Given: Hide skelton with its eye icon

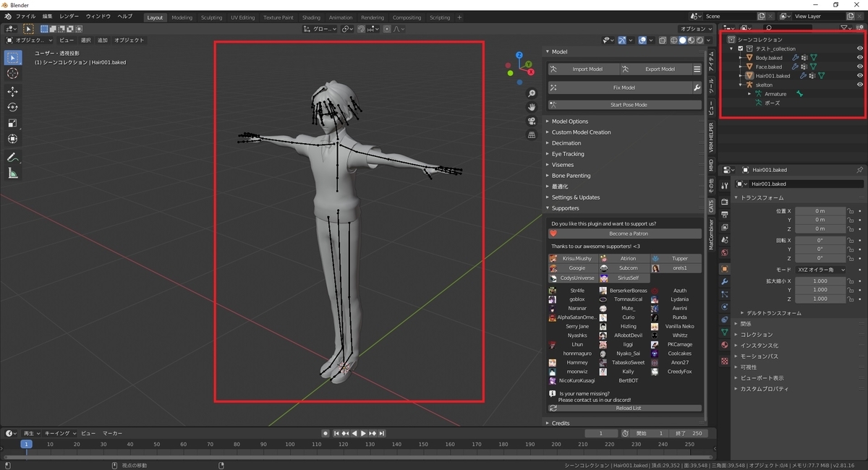Looking at the screenshot, I should coord(860,85).
